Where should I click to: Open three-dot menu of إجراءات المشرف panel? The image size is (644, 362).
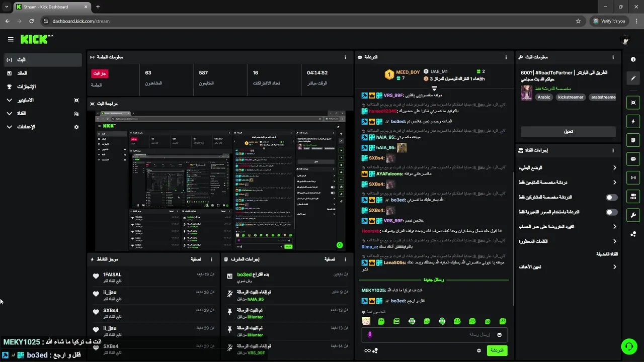point(345,259)
